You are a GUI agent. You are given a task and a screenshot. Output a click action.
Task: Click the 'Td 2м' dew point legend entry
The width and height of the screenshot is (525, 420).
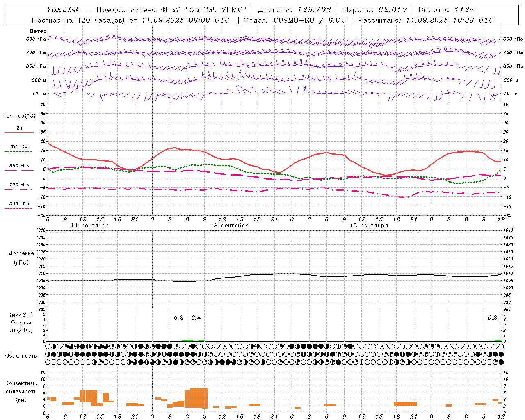19,147
